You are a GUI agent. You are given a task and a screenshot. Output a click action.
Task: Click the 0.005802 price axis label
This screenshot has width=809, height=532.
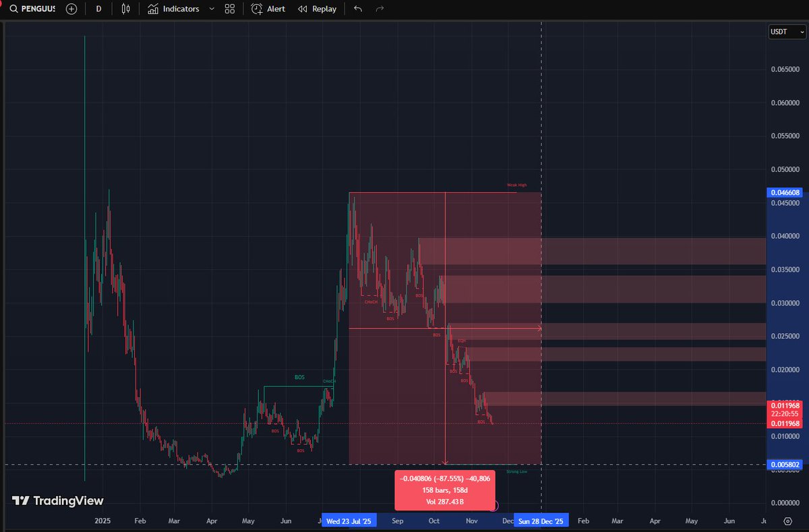785,465
